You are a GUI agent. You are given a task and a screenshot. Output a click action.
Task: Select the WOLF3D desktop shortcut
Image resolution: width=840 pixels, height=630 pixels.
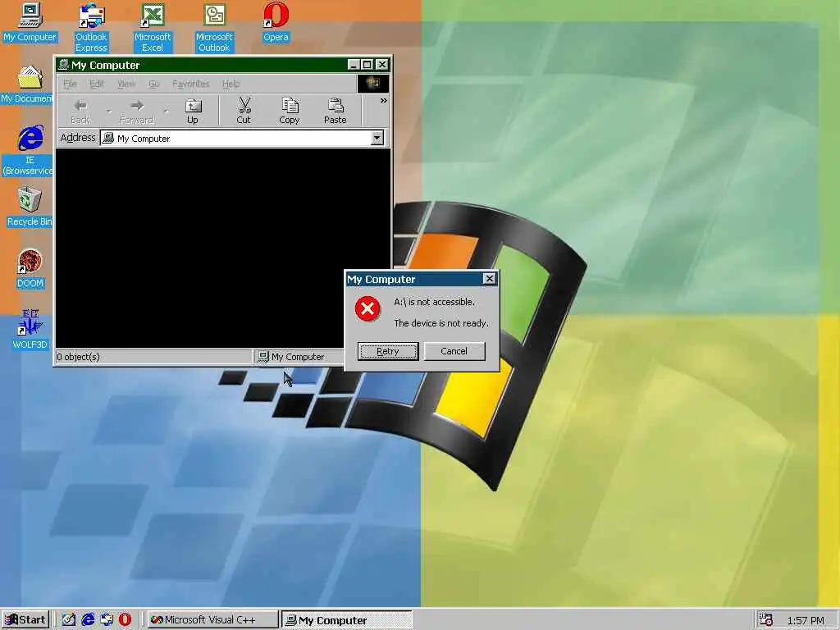pyautogui.click(x=30, y=330)
